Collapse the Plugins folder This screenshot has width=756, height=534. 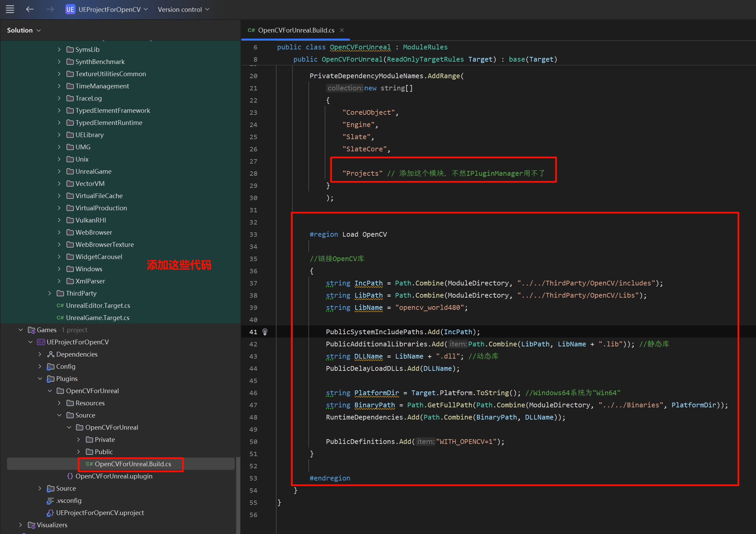coord(40,379)
